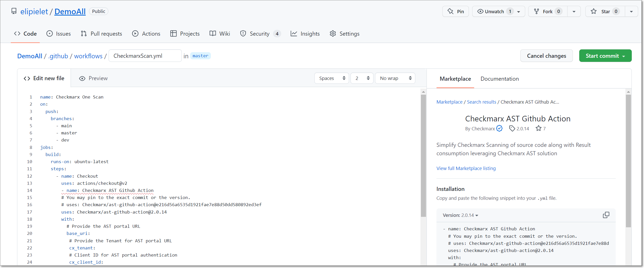Screen dimensions: 644x268
Task: Click line 1 'name: Checkmarx One Scan'
Action: tap(72, 97)
